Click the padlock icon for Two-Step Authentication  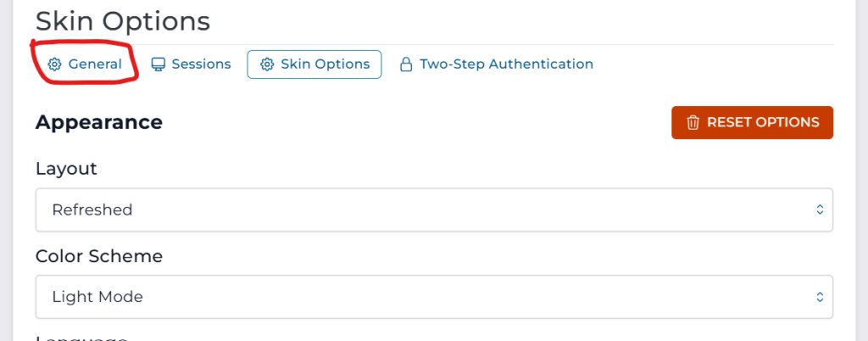pyautogui.click(x=406, y=64)
